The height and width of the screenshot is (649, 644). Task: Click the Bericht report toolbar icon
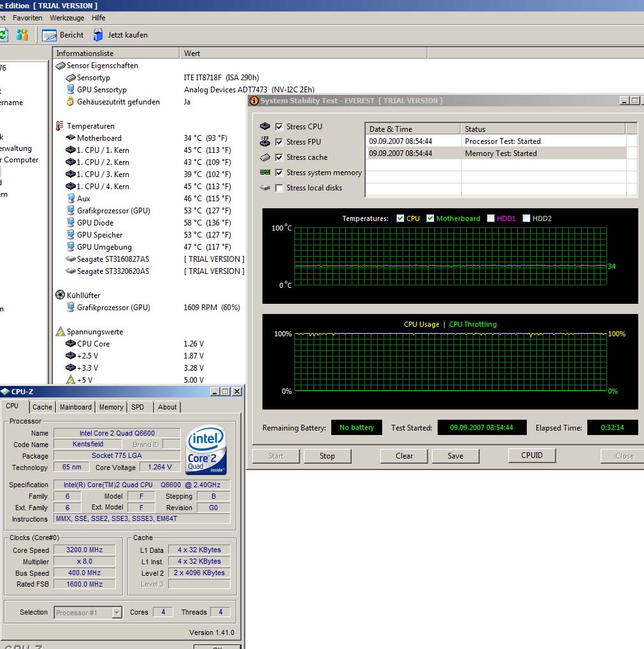coord(50,35)
